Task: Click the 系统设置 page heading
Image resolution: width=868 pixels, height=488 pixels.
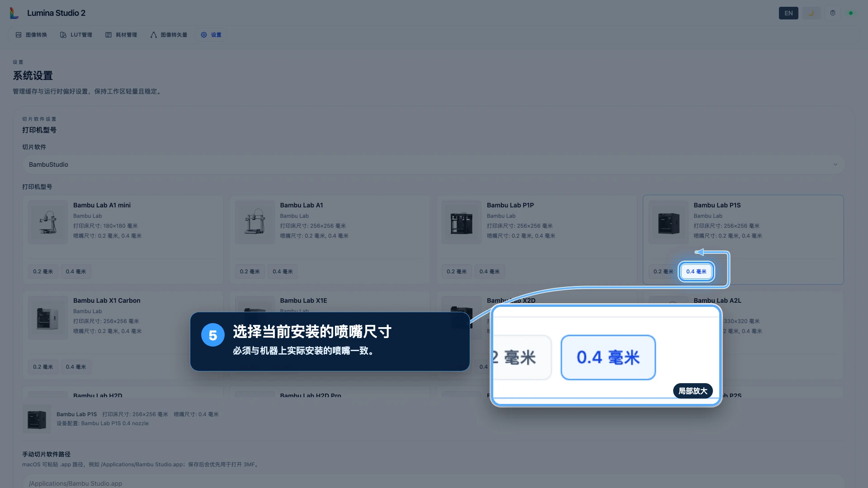Action: coord(33,75)
